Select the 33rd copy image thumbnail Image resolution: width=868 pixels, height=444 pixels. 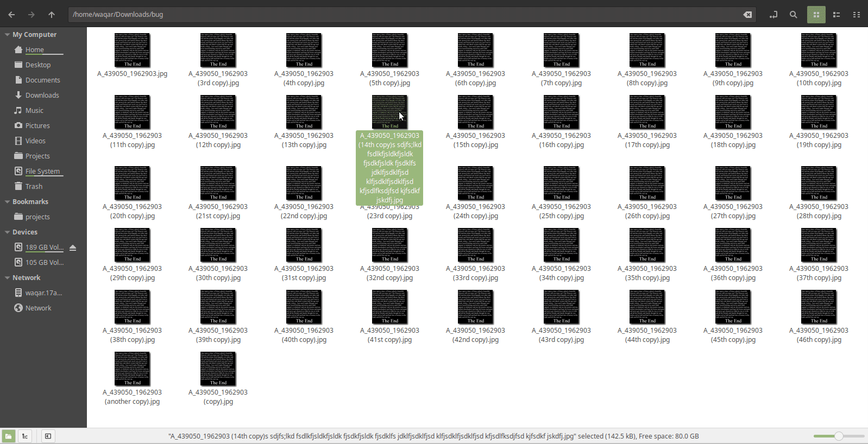click(475, 245)
